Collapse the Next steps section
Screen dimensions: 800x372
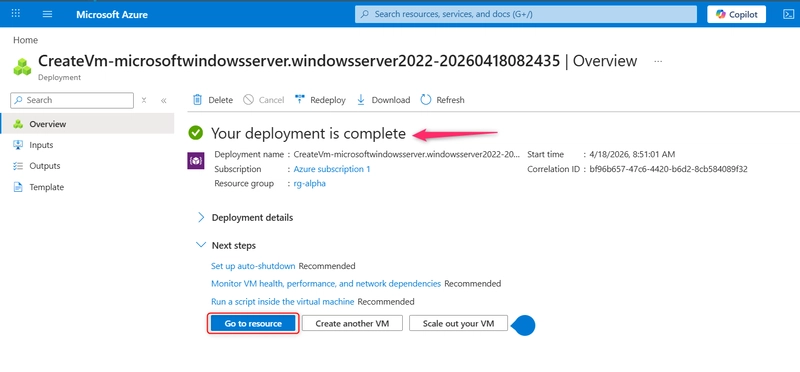[x=201, y=245]
